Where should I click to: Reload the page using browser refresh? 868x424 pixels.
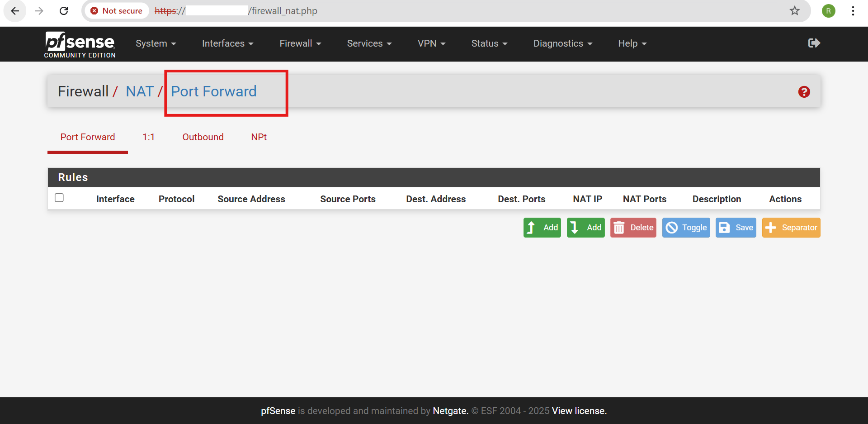(64, 11)
